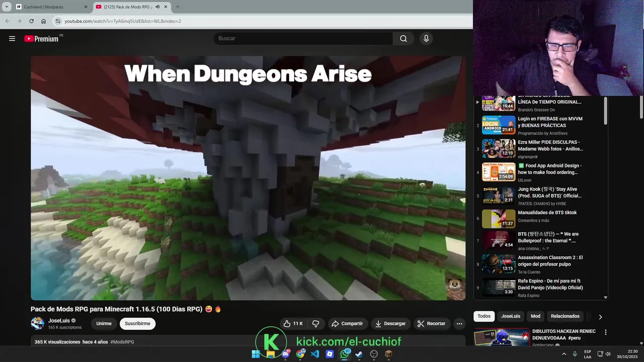
Task: Open Dibujitos Hackean Reniec thumbnail
Action: pyautogui.click(x=502, y=337)
